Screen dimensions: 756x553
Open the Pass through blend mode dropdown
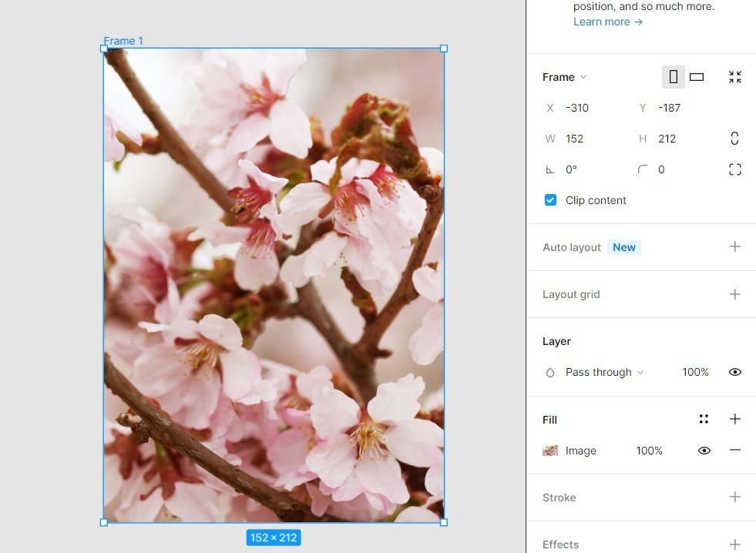[604, 372]
